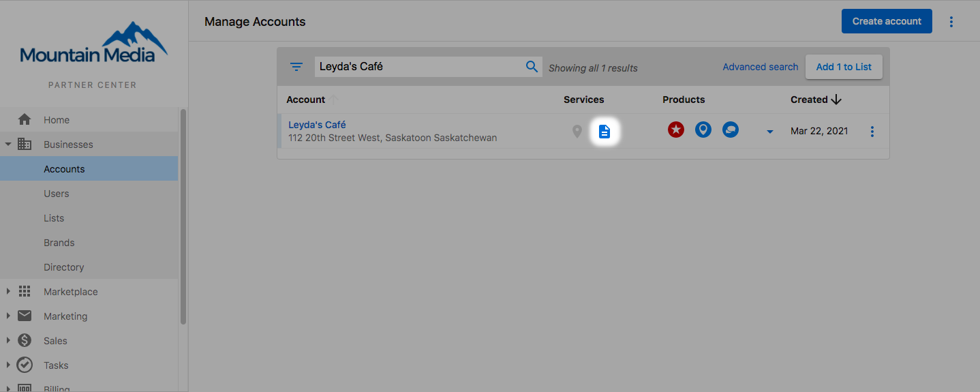Click the magnifier search icon
980x392 pixels.
(x=532, y=66)
